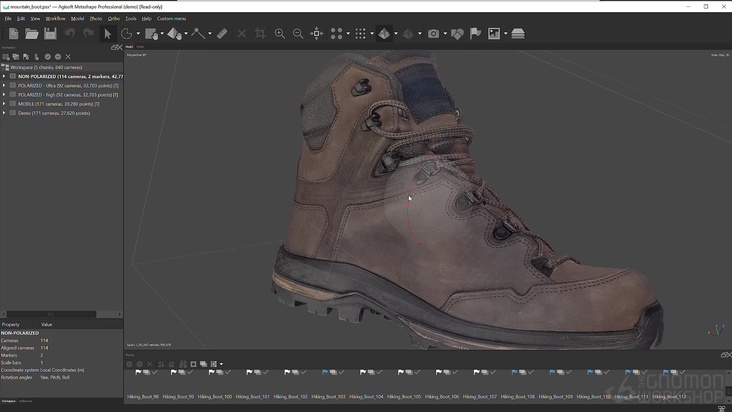Screen dimensions: 732x412
Task: Switch to the Reference tab at bottom left
Action: [25, 401]
